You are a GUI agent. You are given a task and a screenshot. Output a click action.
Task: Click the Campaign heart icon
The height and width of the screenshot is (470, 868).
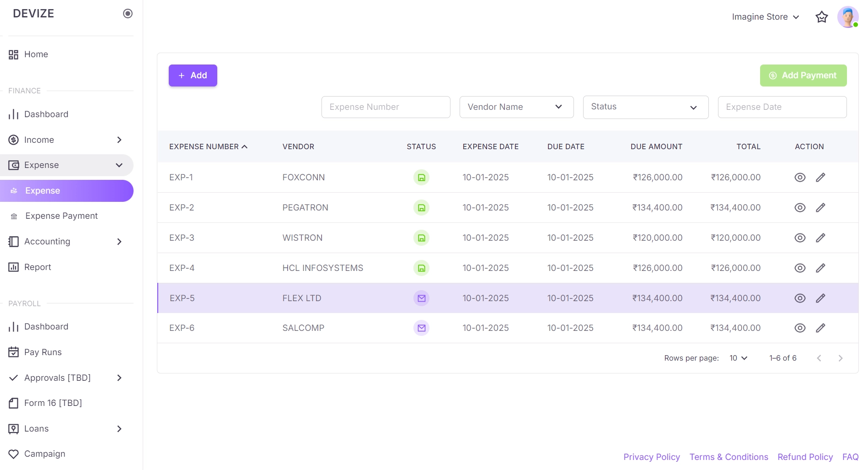click(x=14, y=454)
